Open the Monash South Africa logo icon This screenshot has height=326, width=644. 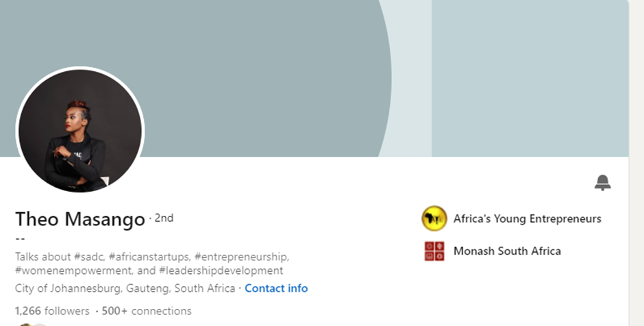pos(434,251)
